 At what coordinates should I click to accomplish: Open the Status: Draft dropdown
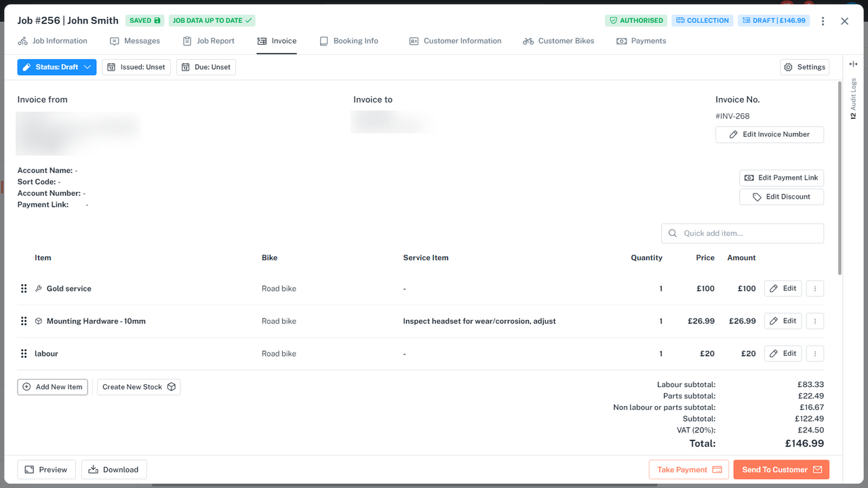click(x=57, y=67)
